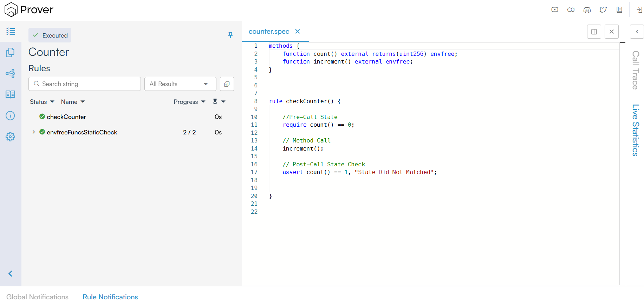Click the expand-all rules button
Viewport: 644px width, 306px height.
[227, 84]
